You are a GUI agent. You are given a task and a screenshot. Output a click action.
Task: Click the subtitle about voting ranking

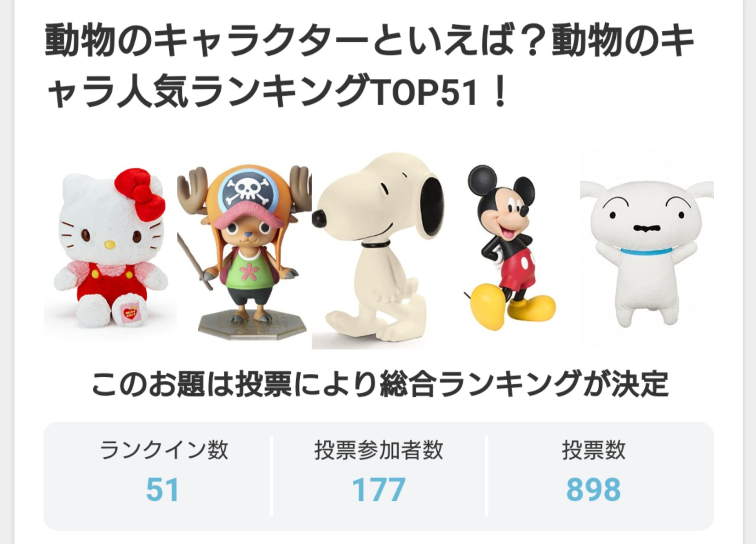pyautogui.click(x=380, y=384)
